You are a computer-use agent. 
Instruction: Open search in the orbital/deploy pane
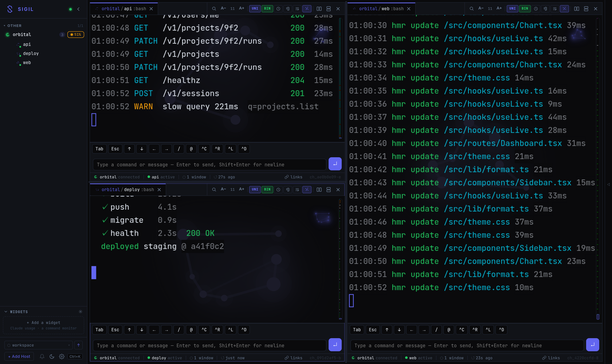(x=214, y=190)
